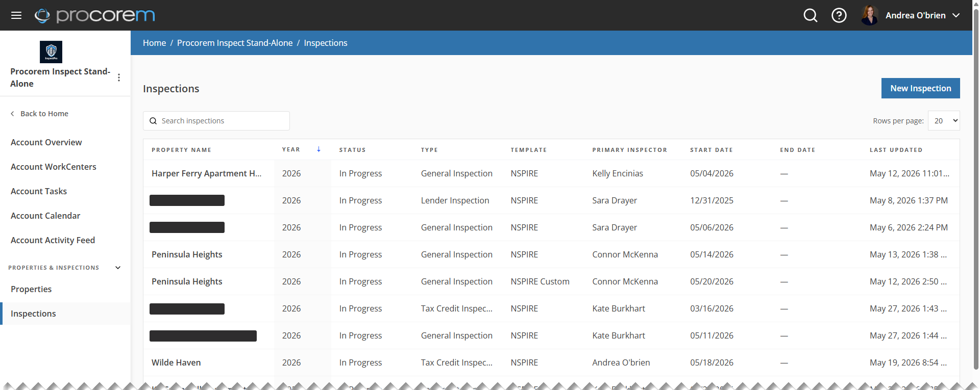Open the Rows per page dropdown
980x390 pixels.
[x=944, y=121]
